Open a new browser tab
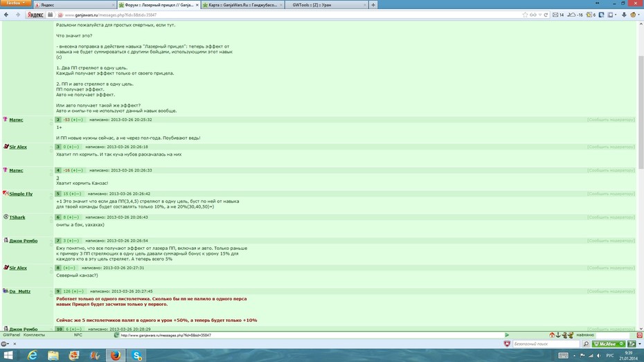644x362 pixels. 373,5
